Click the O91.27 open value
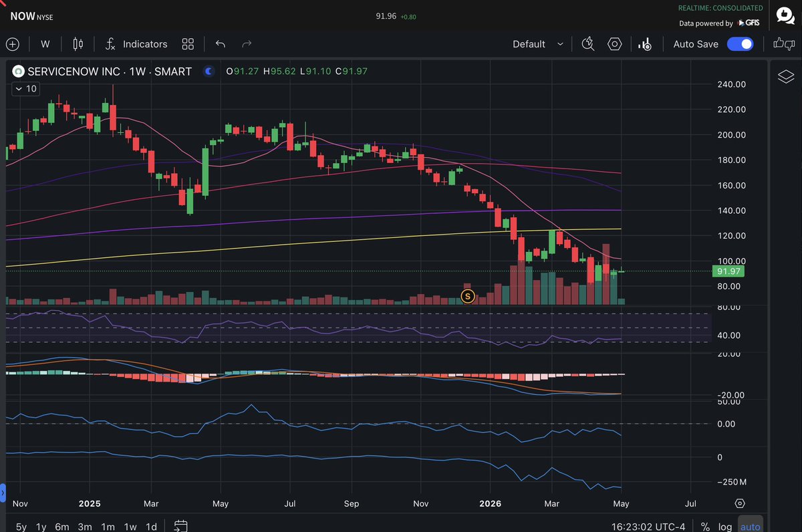 click(243, 71)
